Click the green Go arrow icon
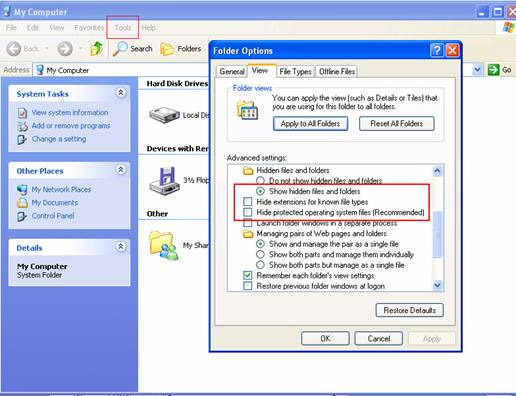This screenshot has height=396, width=516. click(x=493, y=70)
